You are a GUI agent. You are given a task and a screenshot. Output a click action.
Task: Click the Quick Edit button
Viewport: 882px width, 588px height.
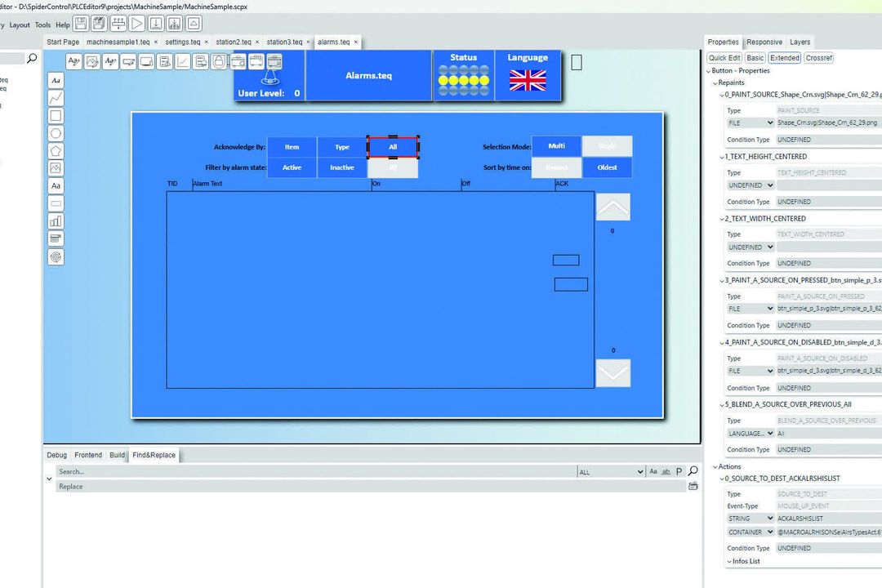(724, 57)
